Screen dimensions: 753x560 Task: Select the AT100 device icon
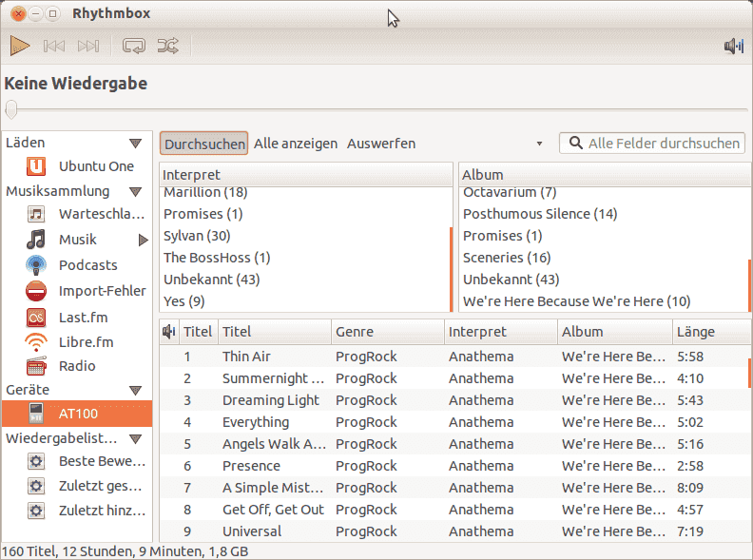[x=36, y=414]
